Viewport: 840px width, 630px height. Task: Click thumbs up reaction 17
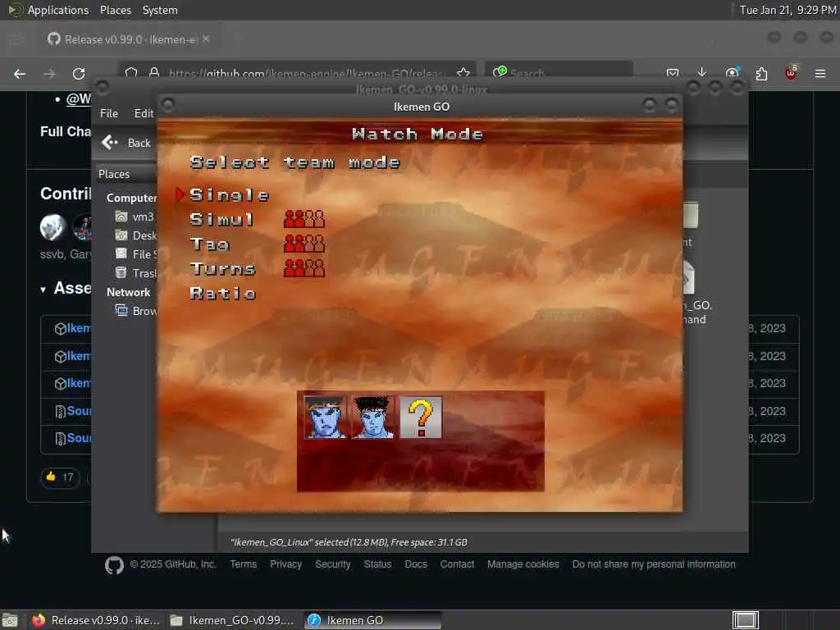[60, 477]
